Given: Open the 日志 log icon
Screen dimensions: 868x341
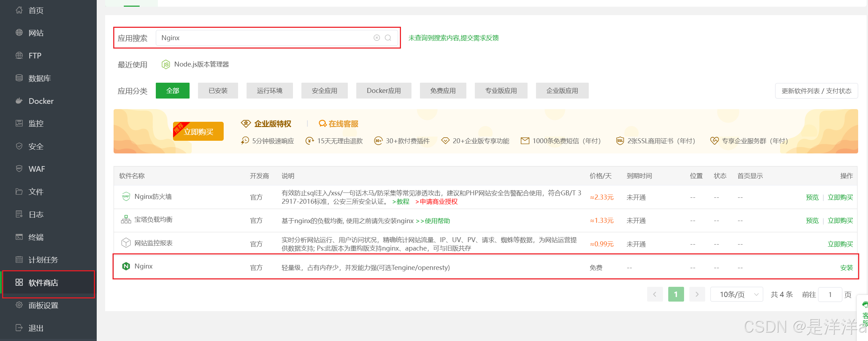Looking at the screenshot, I should point(19,214).
